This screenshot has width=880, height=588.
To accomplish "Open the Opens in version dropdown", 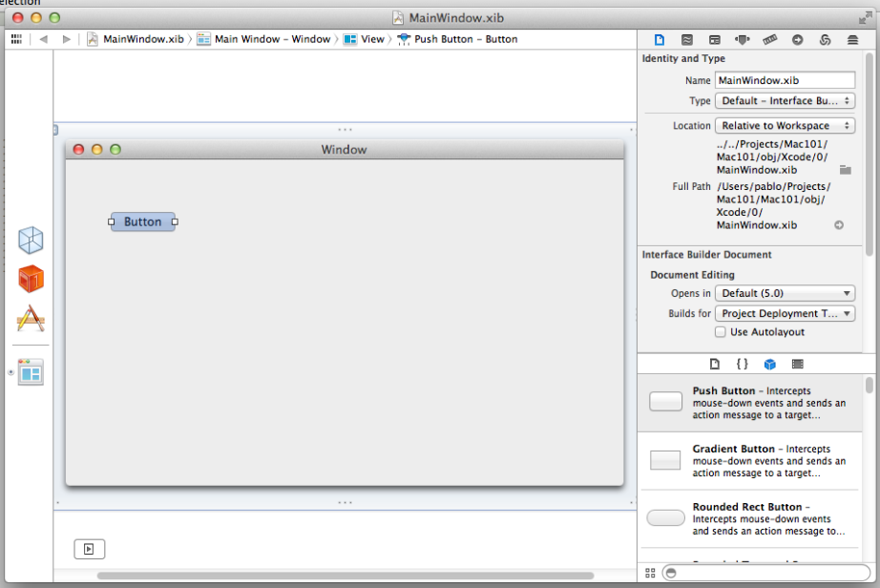I will tap(785, 293).
